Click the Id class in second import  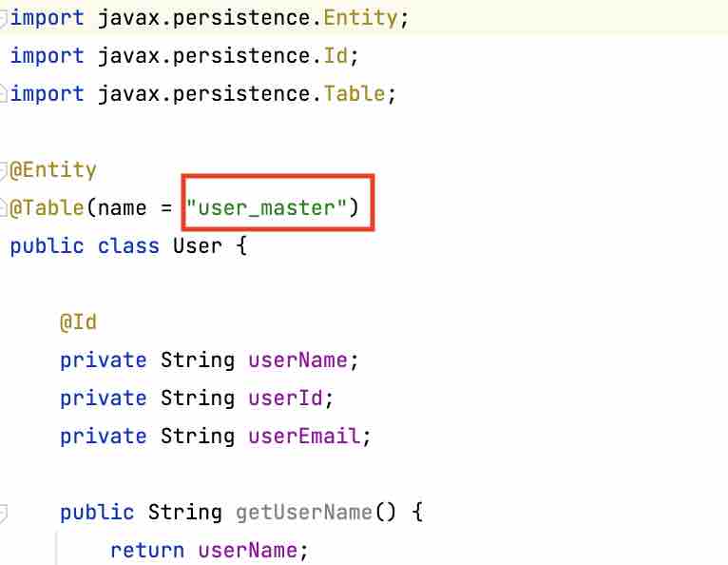point(335,56)
